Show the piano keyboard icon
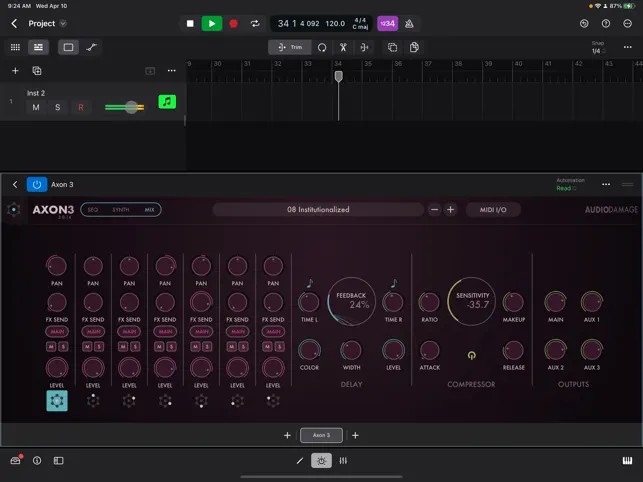The height and width of the screenshot is (482, 643). [627, 461]
